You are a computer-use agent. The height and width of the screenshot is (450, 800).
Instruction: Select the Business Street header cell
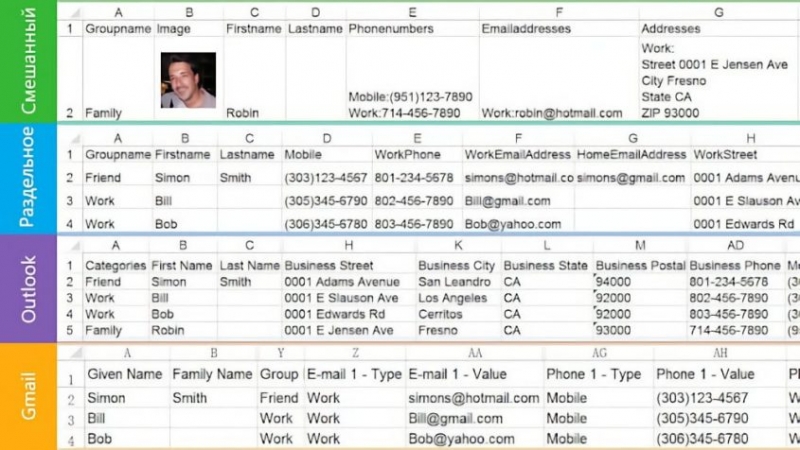coord(349,265)
